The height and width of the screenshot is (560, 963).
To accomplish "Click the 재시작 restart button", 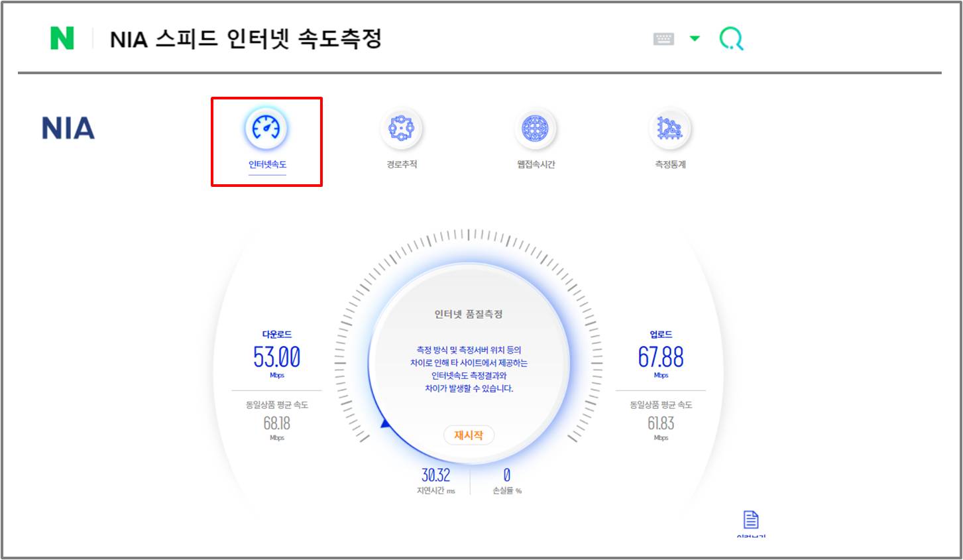I will [469, 435].
